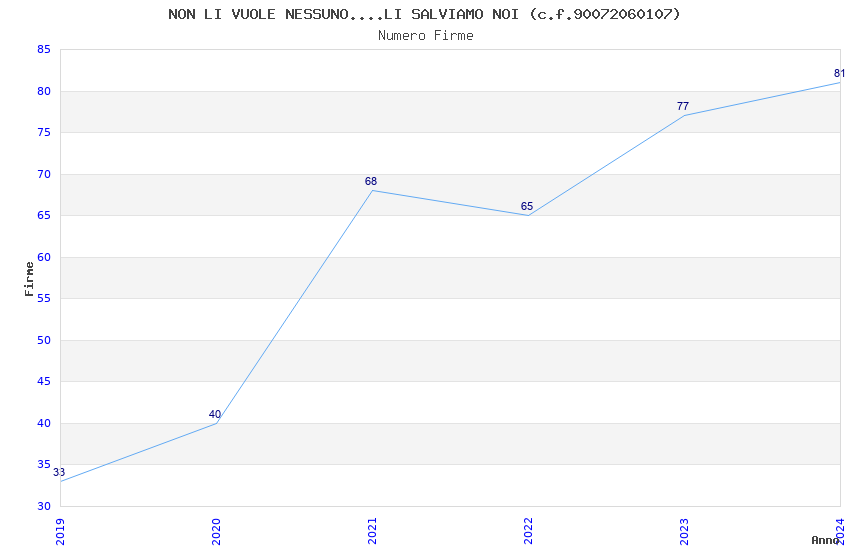The height and width of the screenshot is (550, 850).
Task: Click the y-axis tick value 35
Action: point(44,464)
